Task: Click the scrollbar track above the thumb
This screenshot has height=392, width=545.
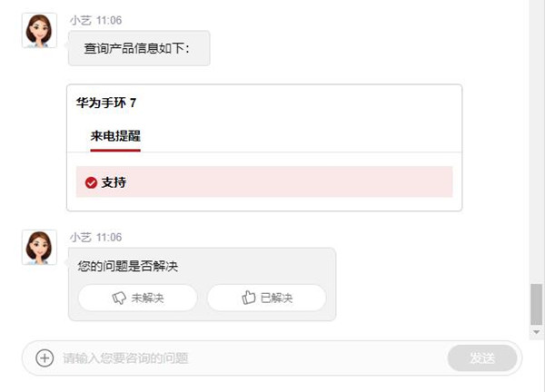Action: [x=537, y=136]
